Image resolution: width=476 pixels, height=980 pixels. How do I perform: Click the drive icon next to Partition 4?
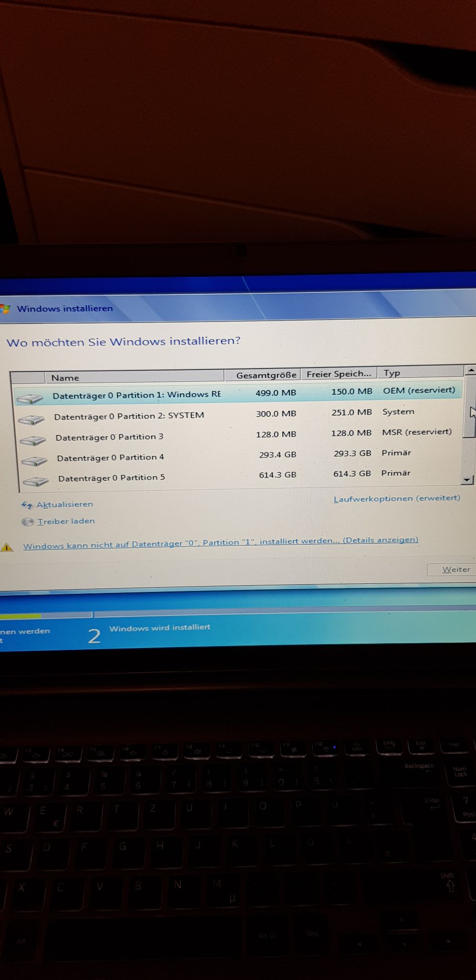[34, 461]
